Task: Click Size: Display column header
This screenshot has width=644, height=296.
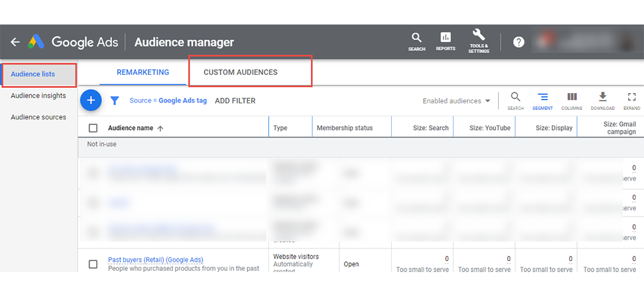Action: tap(554, 128)
